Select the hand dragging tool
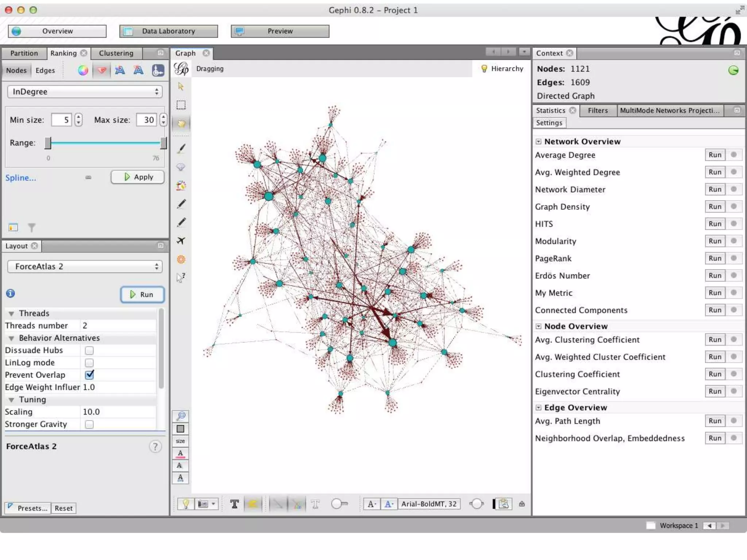Screen dimensions: 747x560 coord(181,124)
